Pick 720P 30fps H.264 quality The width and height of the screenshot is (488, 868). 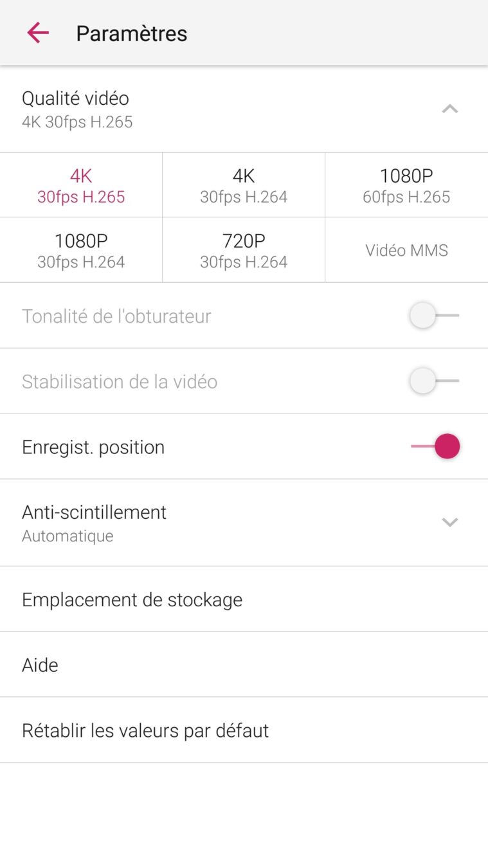244,251
